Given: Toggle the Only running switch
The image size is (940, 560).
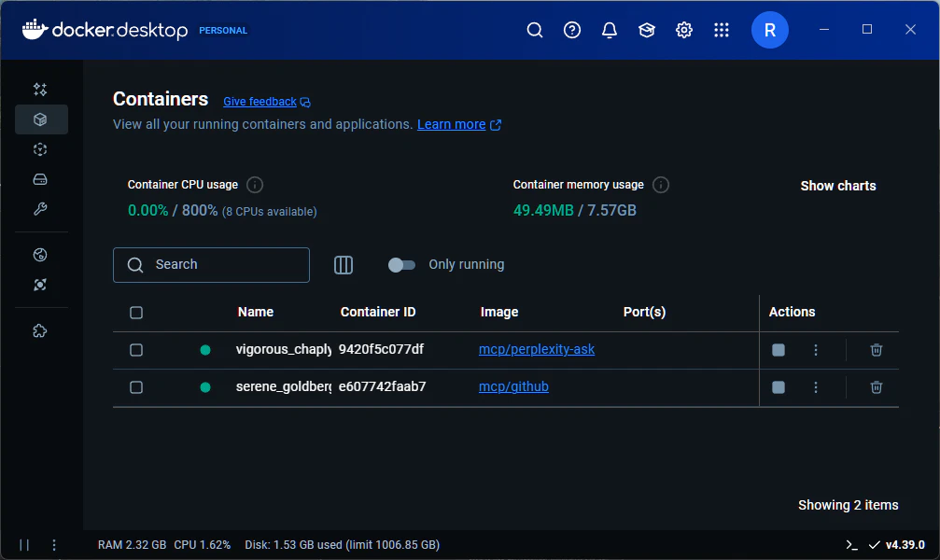Looking at the screenshot, I should tap(401, 265).
